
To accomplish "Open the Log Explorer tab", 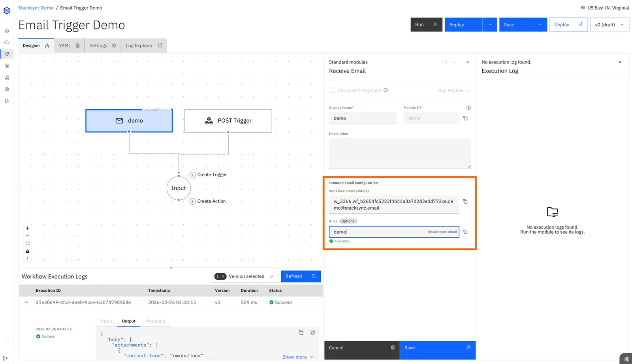I will (144, 45).
